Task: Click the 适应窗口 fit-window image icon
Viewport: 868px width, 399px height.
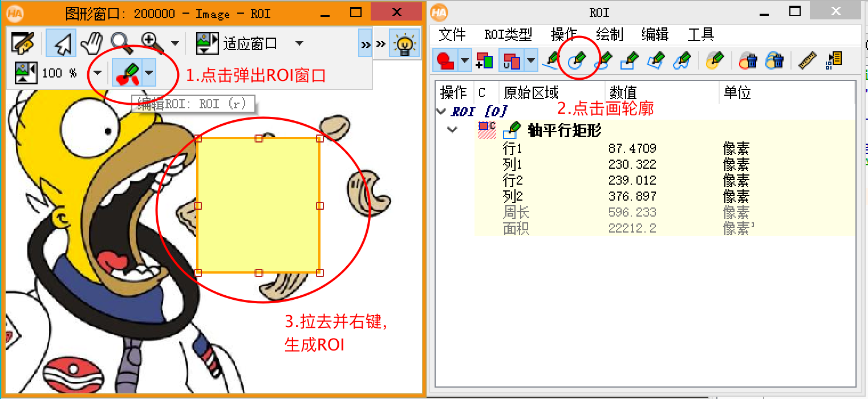Action: pos(208,43)
